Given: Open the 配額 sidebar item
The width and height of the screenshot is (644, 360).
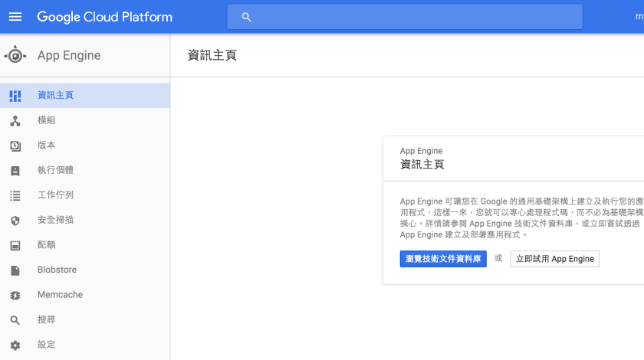Looking at the screenshot, I should click(x=84, y=245).
